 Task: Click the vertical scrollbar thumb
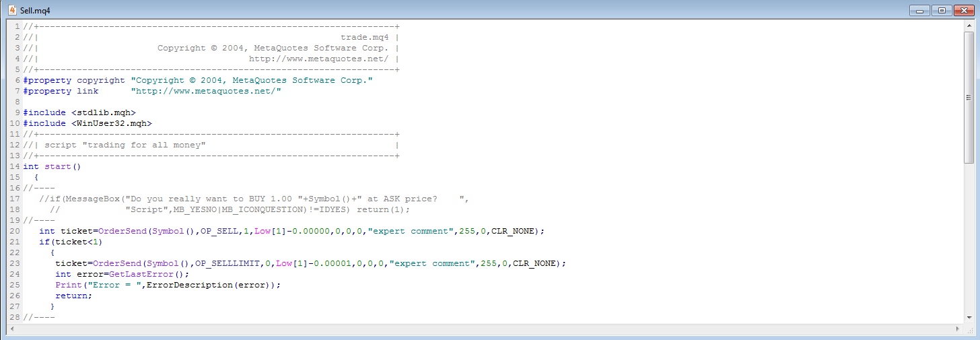coord(969,98)
